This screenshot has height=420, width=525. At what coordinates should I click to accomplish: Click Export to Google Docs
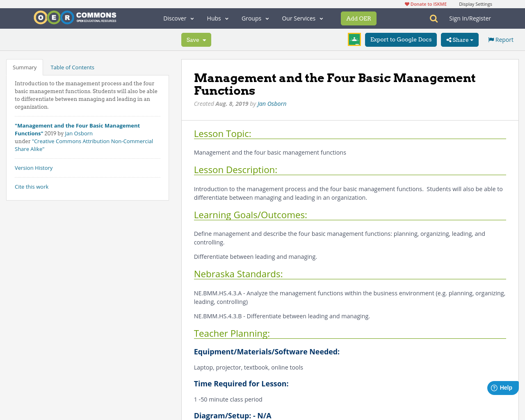pyautogui.click(x=401, y=39)
